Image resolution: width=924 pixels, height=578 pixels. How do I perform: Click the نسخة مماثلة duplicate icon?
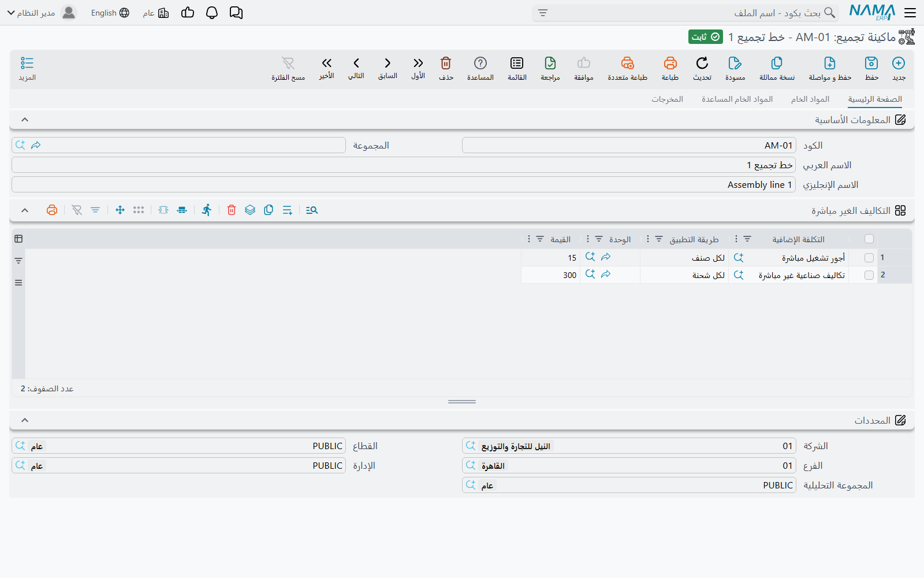(777, 63)
